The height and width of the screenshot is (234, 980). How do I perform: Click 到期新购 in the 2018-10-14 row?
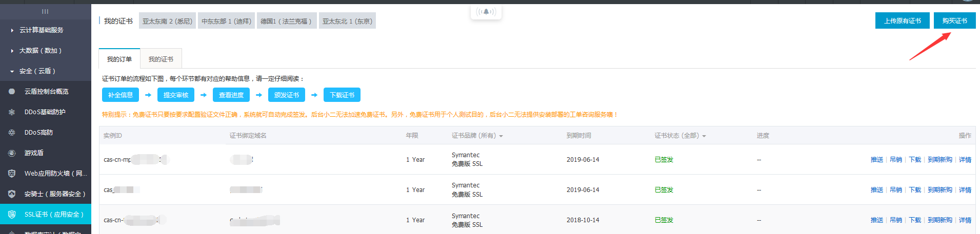point(940,220)
